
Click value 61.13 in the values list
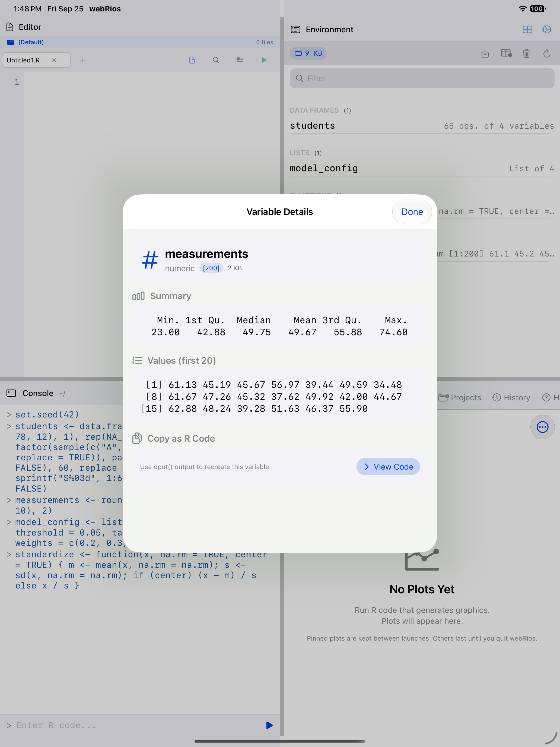[x=183, y=385]
